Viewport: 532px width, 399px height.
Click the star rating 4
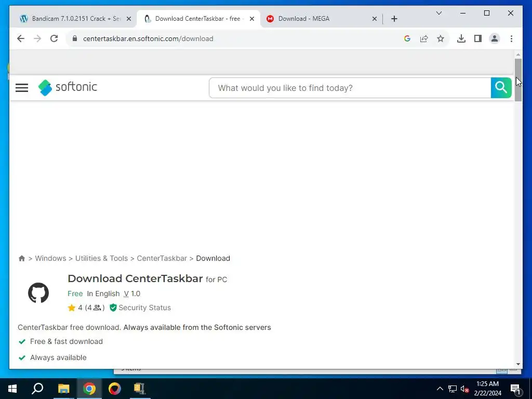coord(75,308)
